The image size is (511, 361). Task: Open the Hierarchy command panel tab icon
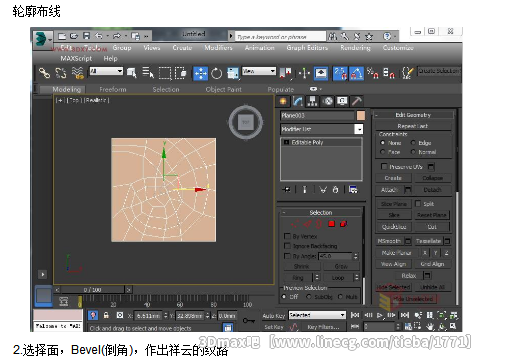pos(312,101)
